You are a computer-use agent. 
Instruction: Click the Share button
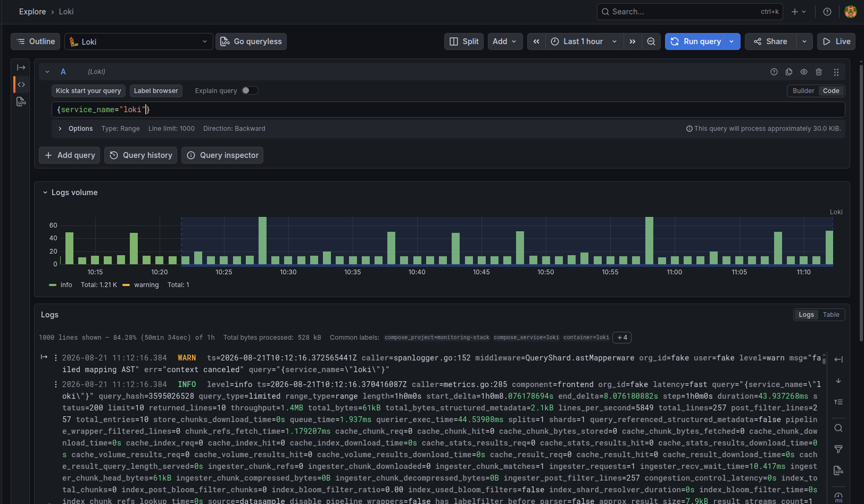(x=770, y=41)
